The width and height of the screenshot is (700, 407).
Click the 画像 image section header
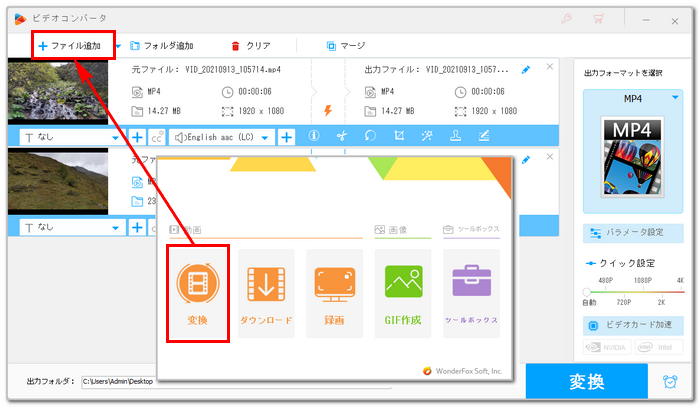[x=391, y=230]
